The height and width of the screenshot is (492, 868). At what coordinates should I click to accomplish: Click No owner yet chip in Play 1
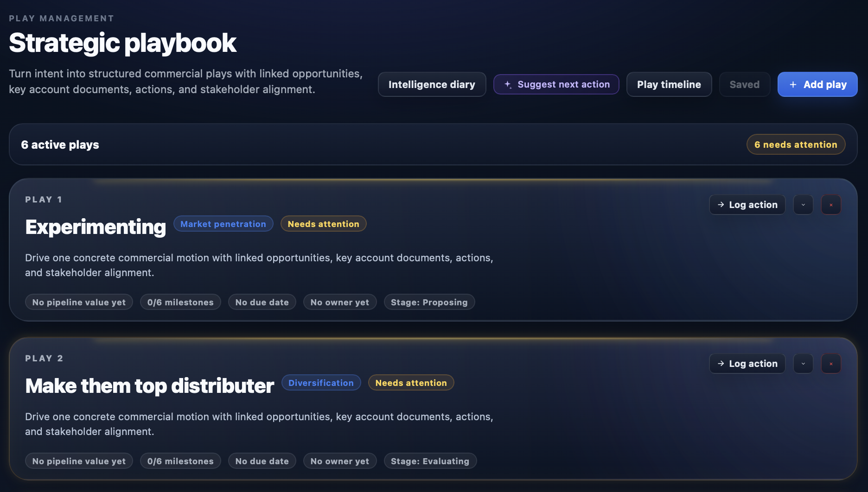(x=339, y=302)
